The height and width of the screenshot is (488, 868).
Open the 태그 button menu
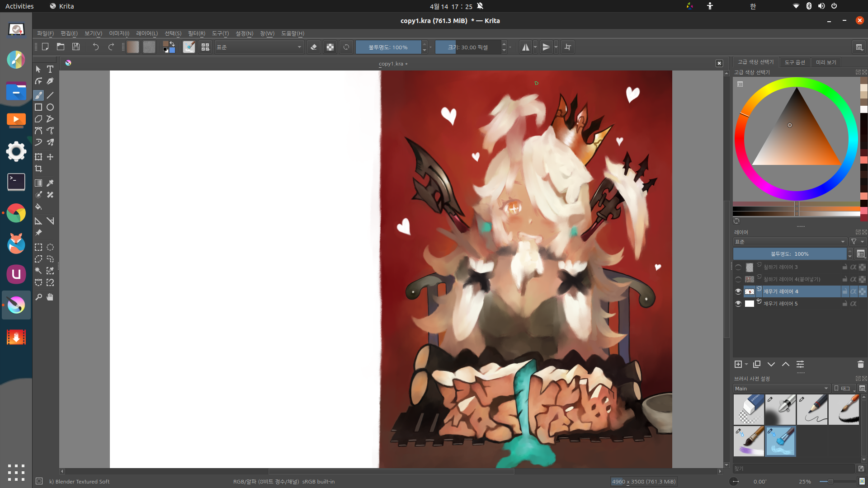tap(844, 389)
